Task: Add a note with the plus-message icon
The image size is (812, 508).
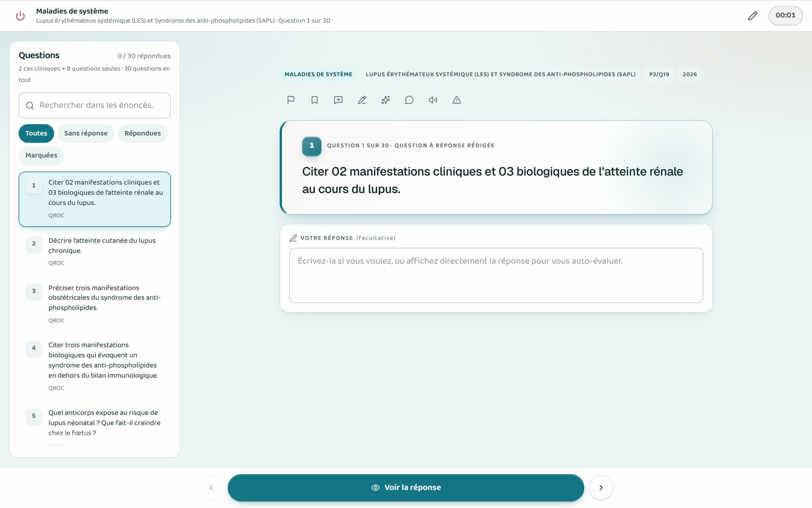Action: [338, 100]
